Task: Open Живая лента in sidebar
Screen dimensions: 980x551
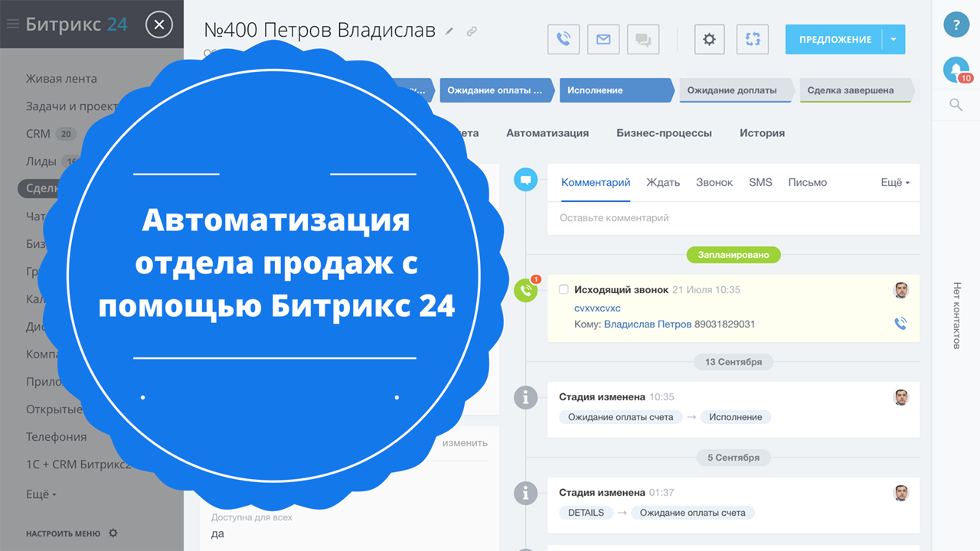Action: click(x=61, y=79)
